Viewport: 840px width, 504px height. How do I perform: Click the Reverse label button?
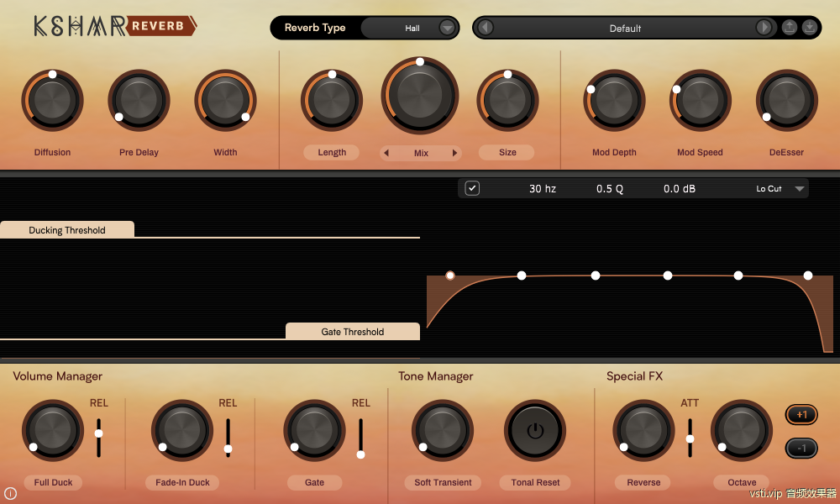click(x=643, y=482)
